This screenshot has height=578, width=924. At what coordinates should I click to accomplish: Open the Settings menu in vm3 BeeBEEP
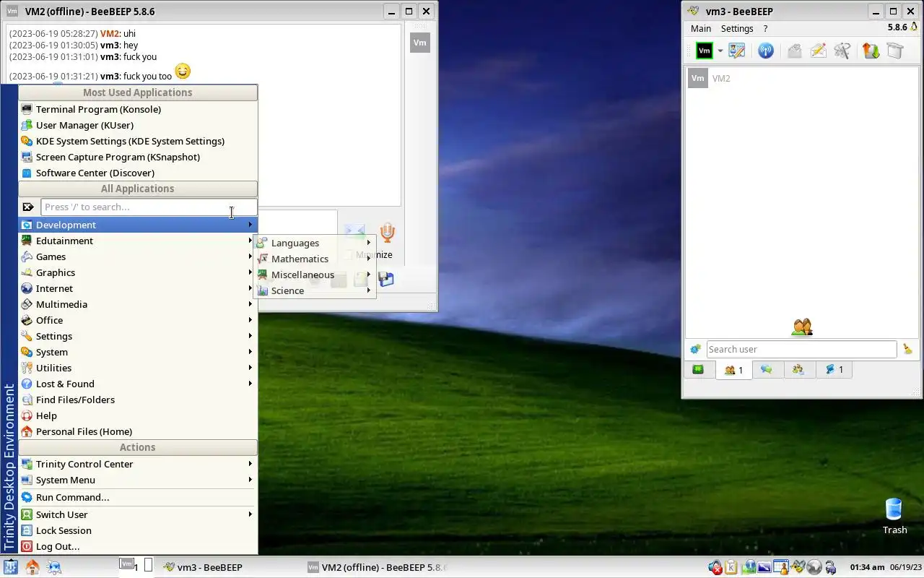pyautogui.click(x=737, y=28)
